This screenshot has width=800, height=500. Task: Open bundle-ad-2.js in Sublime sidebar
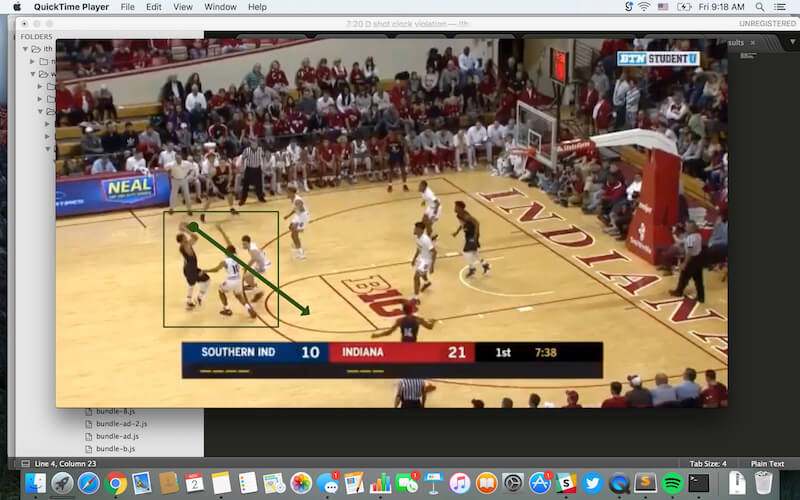point(121,423)
